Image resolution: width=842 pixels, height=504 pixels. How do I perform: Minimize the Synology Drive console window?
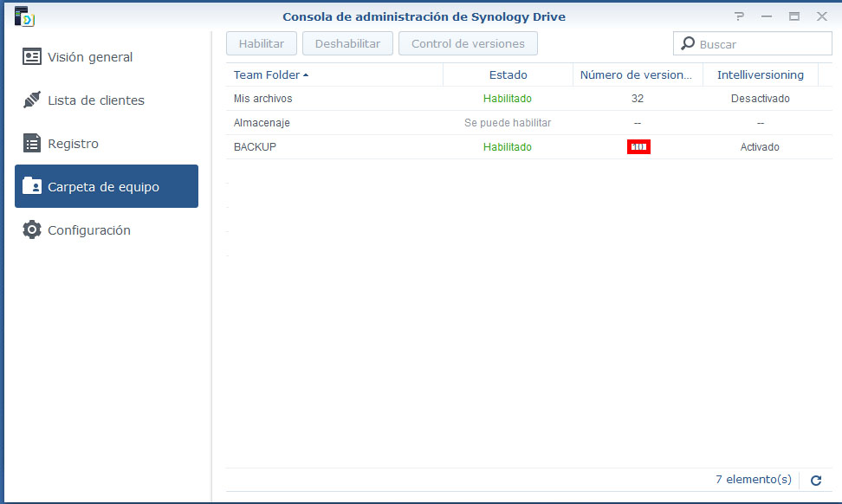[767, 16]
